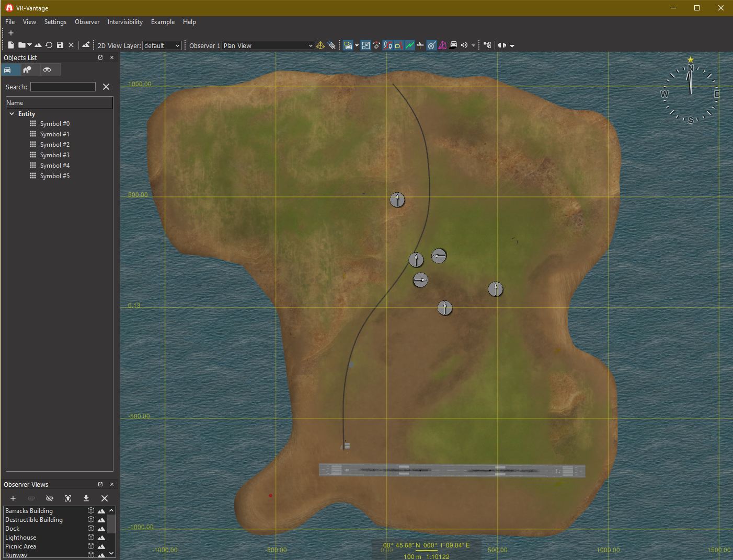Collapse the Entity tree node
Screen dimensions: 733x560
12,113
